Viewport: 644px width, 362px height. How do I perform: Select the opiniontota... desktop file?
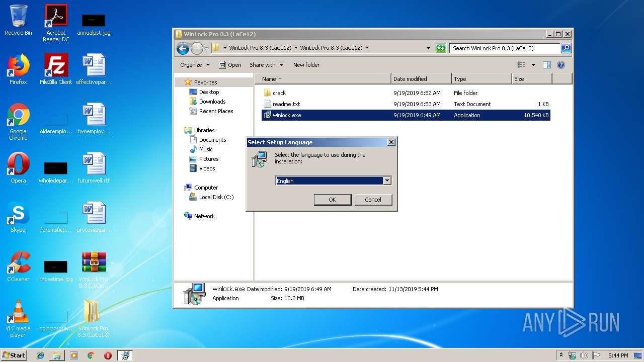pos(56,320)
